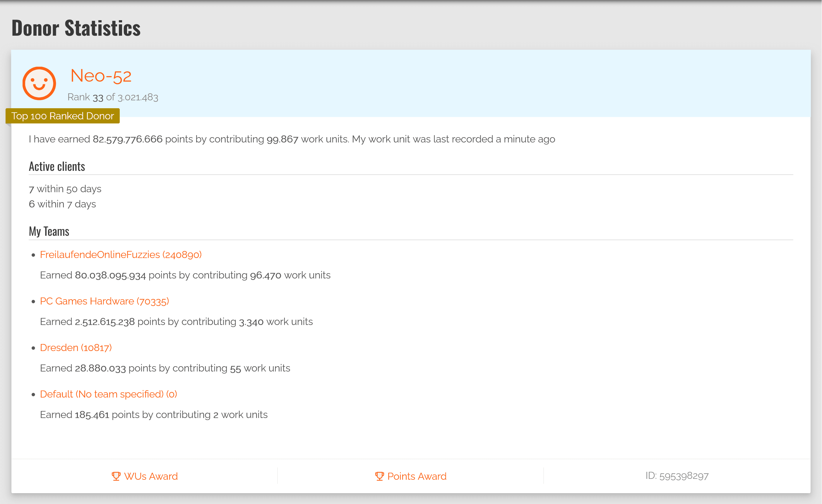Screen dimensions: 822x504
Task: Click the Active clients section heading
Action: [57, 167]
